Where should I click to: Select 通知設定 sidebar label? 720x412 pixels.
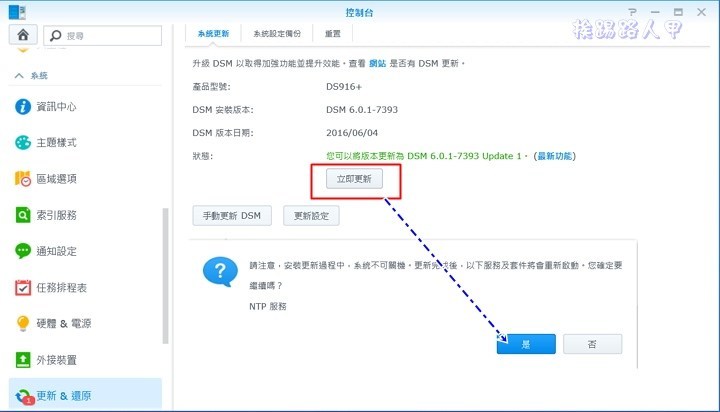coord(56,251)
